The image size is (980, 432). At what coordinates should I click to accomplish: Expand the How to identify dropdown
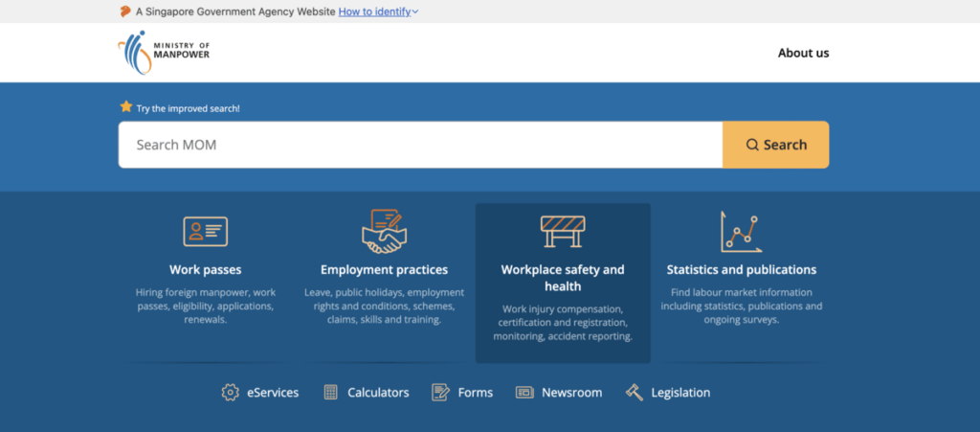379,11
